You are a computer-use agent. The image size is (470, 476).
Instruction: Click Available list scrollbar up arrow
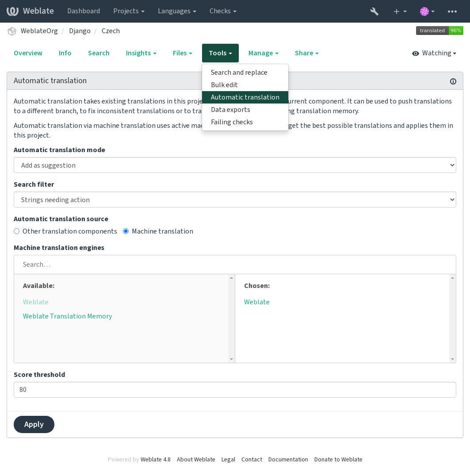coord(232,278)
